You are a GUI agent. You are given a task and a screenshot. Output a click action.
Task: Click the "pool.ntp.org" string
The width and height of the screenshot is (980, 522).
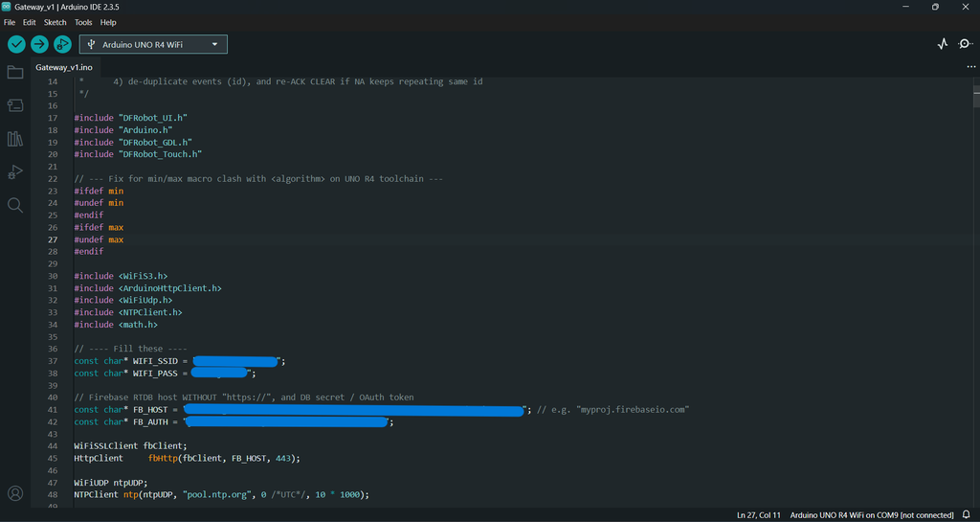(216, 494)
